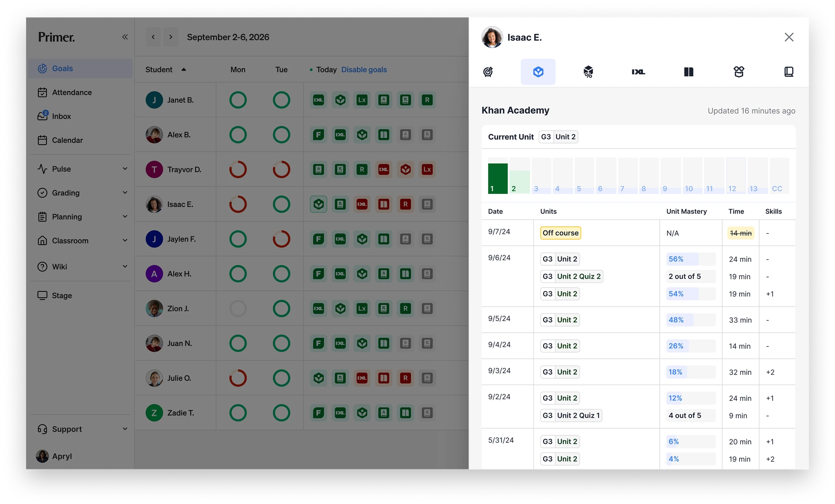The width and height of the screenshot is (835, 504).
Task: Open Trayvor D.'s red Khan Academy icon
Action: [x=405, y=169]
